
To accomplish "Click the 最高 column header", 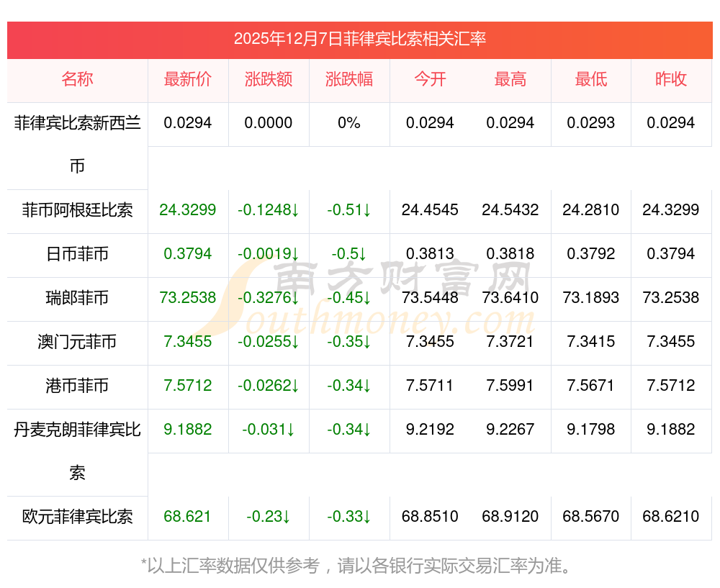I will coord(510,79).
